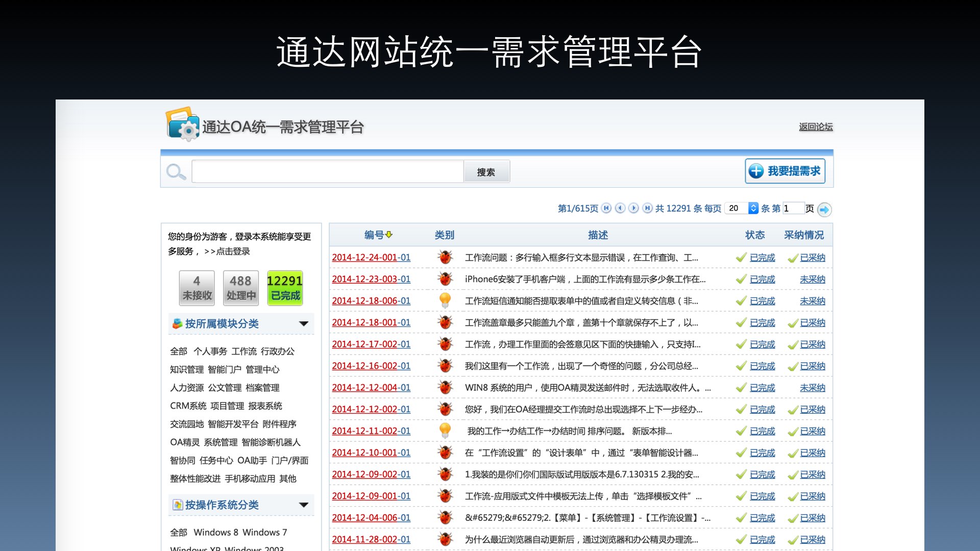Click bug icon in row 2014-12-12-004-01
This screenshot has width=980, height=551.
[x=445, y=387]
